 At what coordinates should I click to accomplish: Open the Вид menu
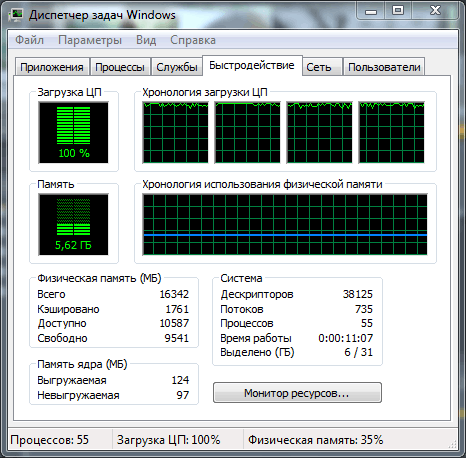[146, 40]
